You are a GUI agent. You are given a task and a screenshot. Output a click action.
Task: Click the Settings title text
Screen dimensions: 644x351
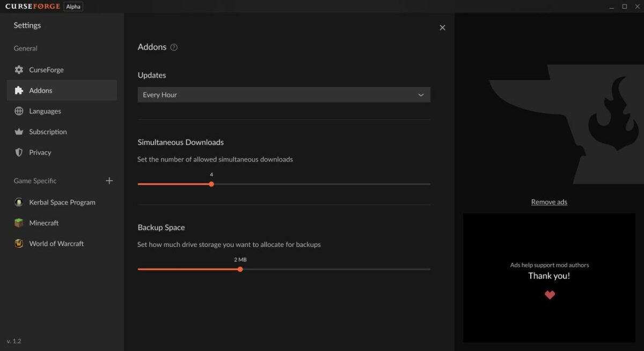(x=27, y=25)
